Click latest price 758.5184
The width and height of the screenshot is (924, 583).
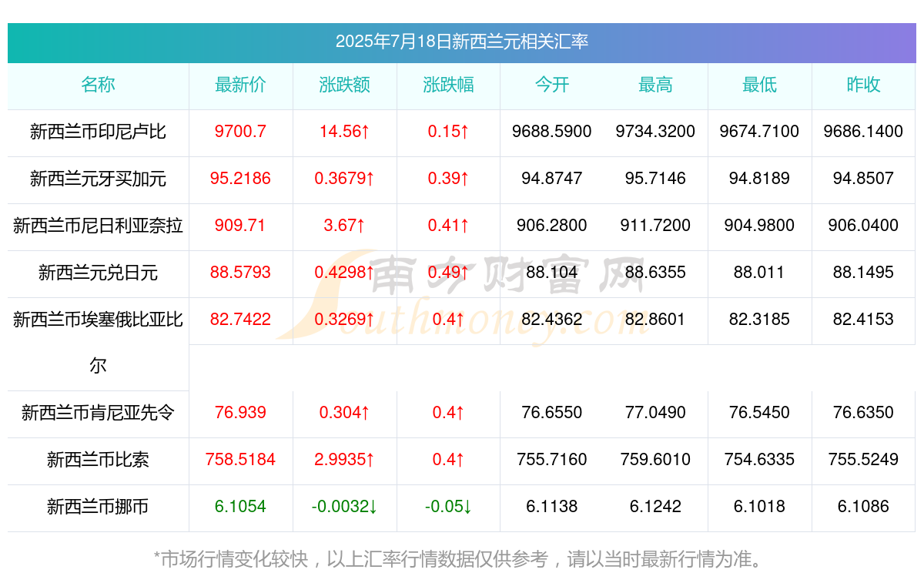(240, 460)
